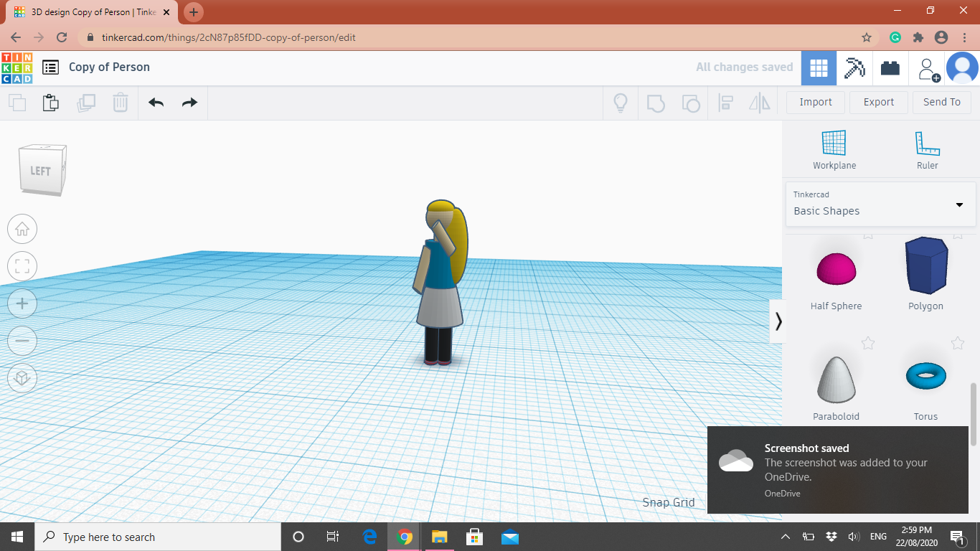Image resolution: width=980 pixels, height=551 pixels.
Task: Toggle orthographic perspective view cube icon
Action: pos(22,378)
